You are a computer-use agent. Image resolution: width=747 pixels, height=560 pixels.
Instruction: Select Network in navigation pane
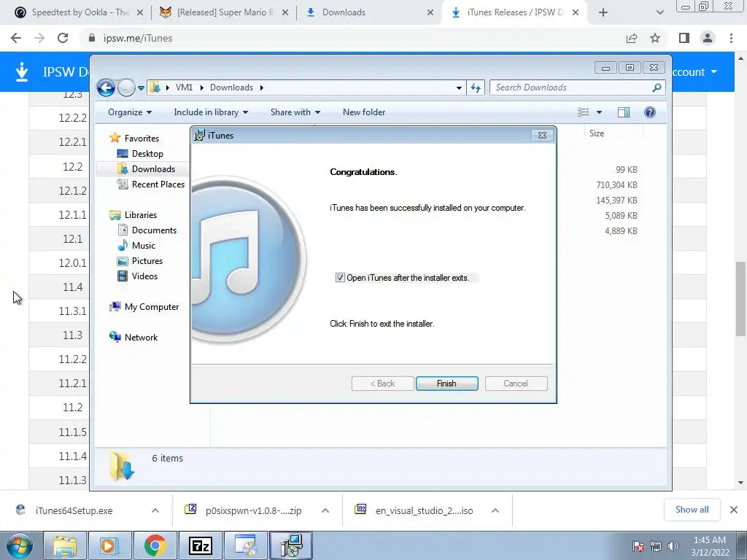[141, 337]
